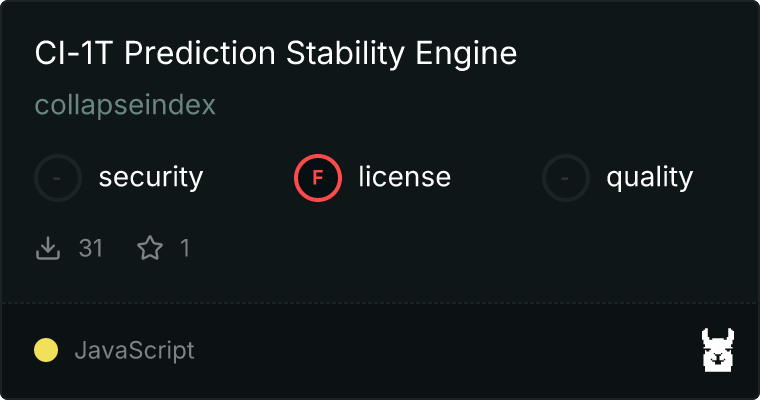The height and width of the screenshot is (400, 760).
Task: Click the download count 31
Action: pos(91,248)
